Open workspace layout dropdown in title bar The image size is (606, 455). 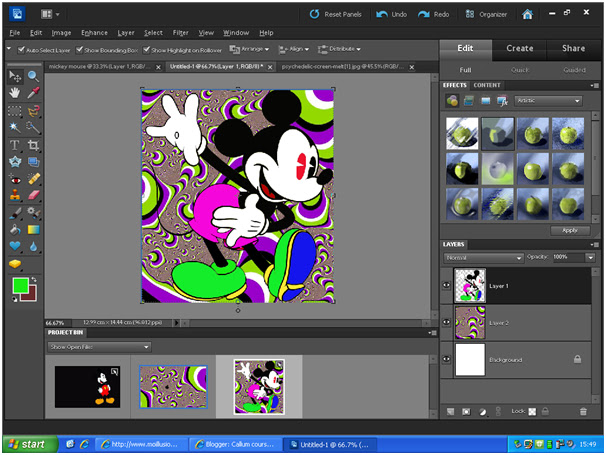click(50, 14)
